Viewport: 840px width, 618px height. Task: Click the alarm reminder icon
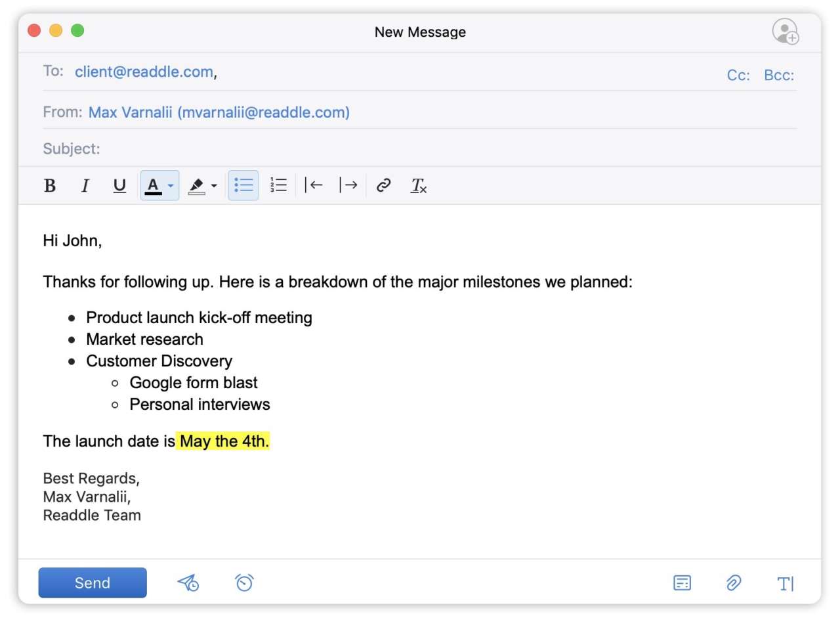point(244,583)
